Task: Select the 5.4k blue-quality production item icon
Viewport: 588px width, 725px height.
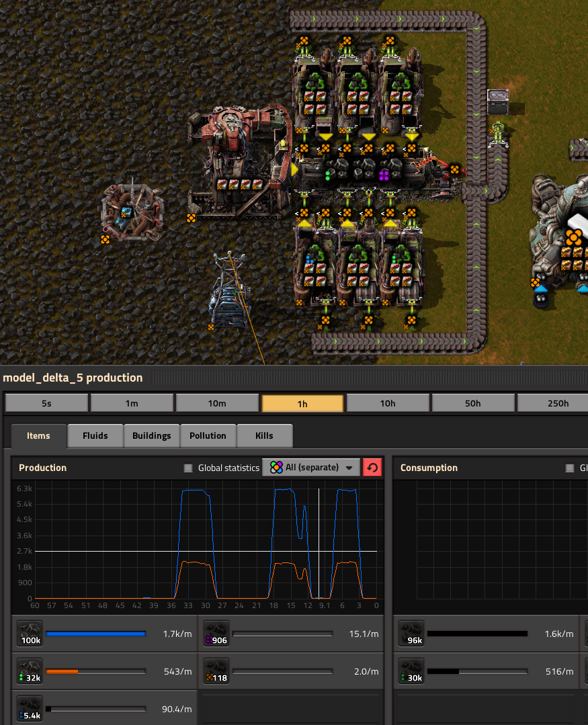Action: tap(30, 708)
